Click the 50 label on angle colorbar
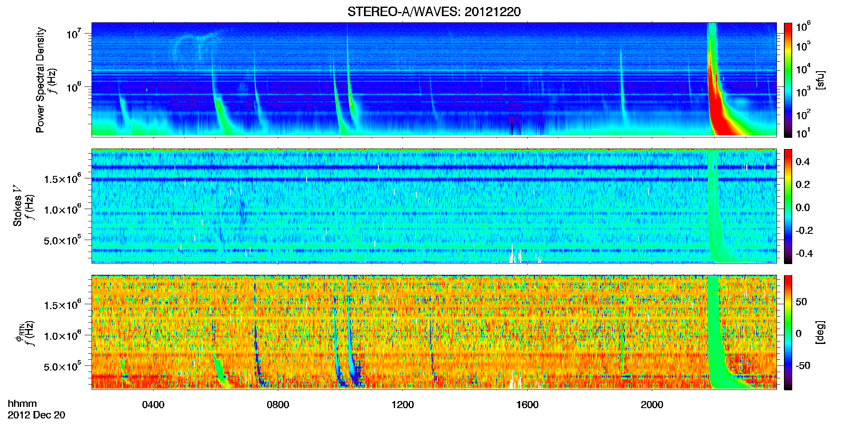 click(x=801, y=302)
